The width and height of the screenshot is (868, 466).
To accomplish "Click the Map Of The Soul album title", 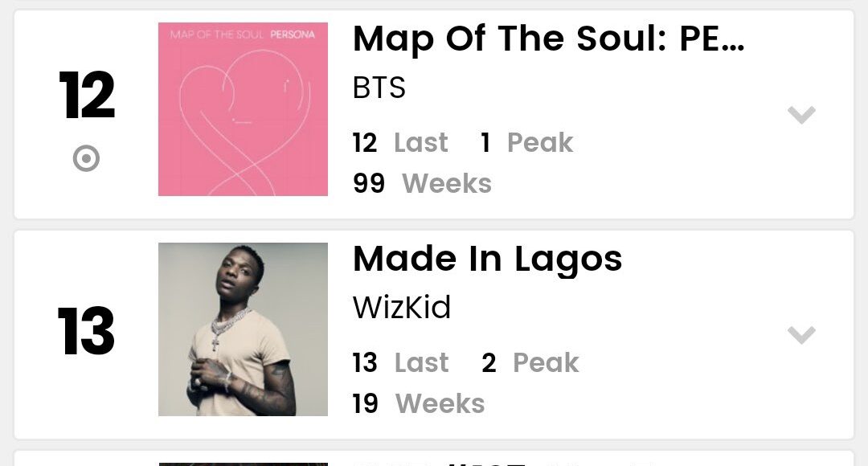I will (x=548, y=39).
